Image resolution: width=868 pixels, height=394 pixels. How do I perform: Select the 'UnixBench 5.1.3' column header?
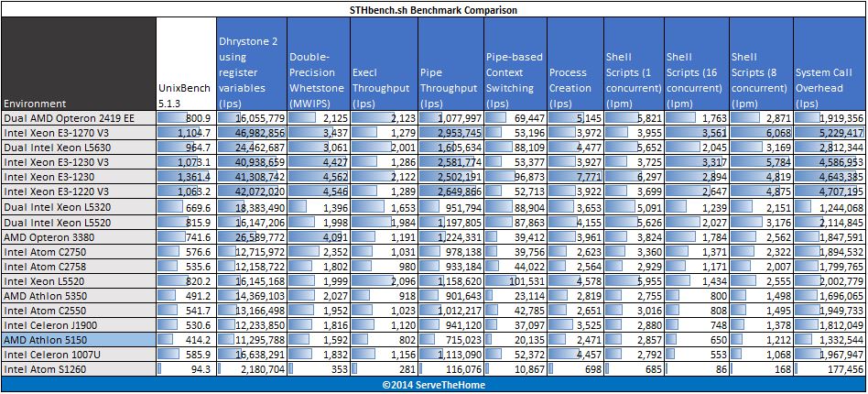[x=186, y=63]
